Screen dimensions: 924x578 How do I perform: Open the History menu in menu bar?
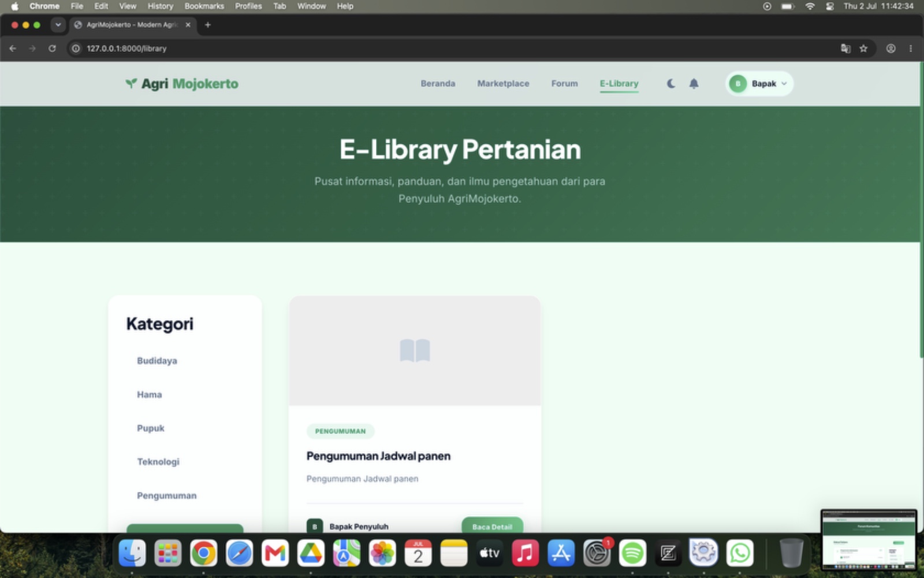(x=160, y=6)
